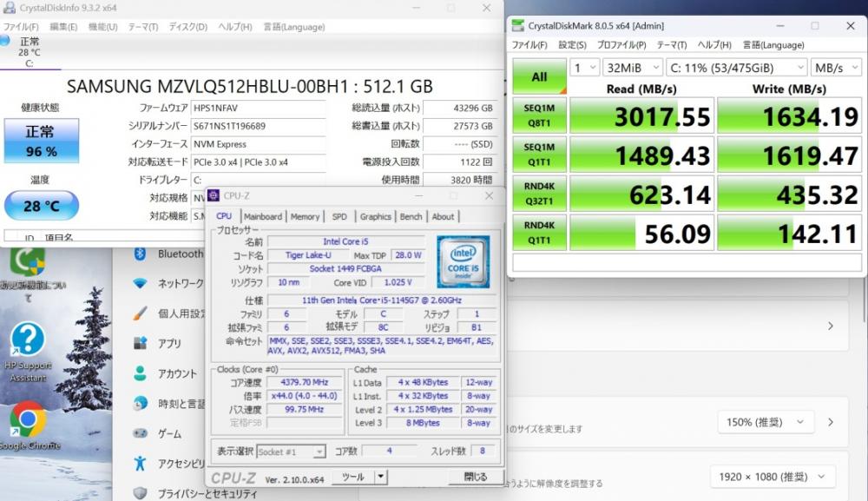Click the 28 °C temperature button
This screenshot has height=501, width=868.
tap(42, 206)
